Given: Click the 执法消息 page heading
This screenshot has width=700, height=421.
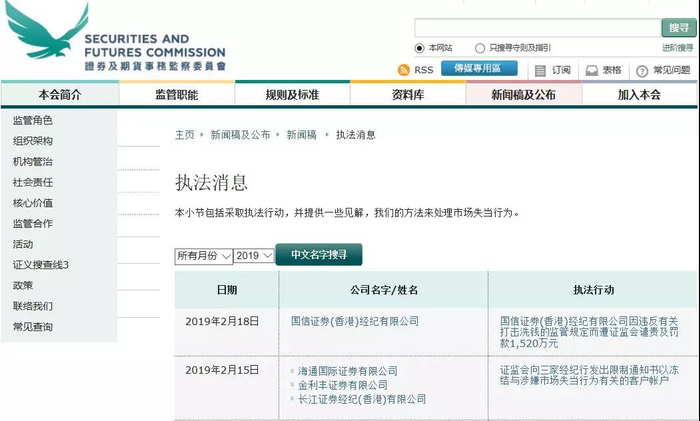Looking at the screenshot, I should [211, 182].
